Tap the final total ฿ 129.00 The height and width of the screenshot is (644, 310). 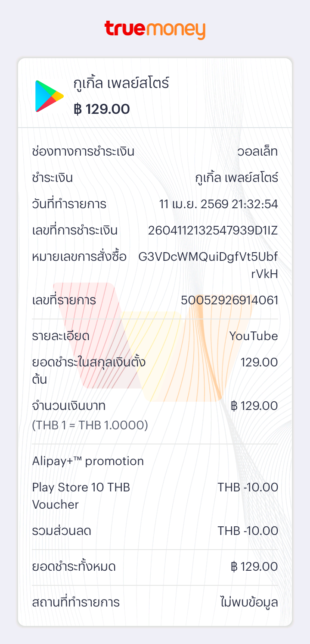click(254, 566)
